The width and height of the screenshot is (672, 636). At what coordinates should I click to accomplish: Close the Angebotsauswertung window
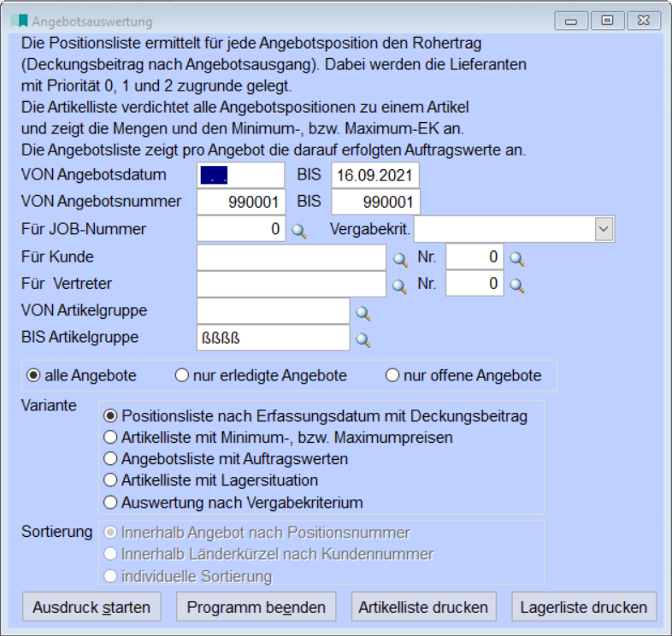click(644, 21)
